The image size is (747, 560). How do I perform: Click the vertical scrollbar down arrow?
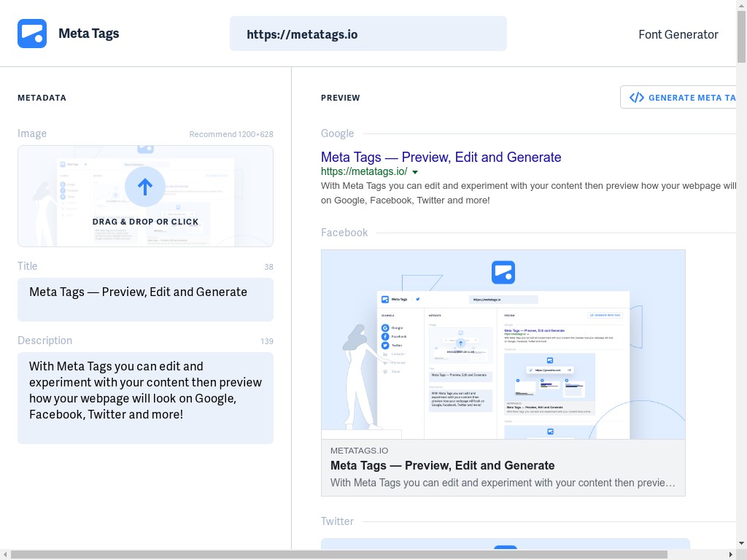pyautogui.click(x=741, y=543)
